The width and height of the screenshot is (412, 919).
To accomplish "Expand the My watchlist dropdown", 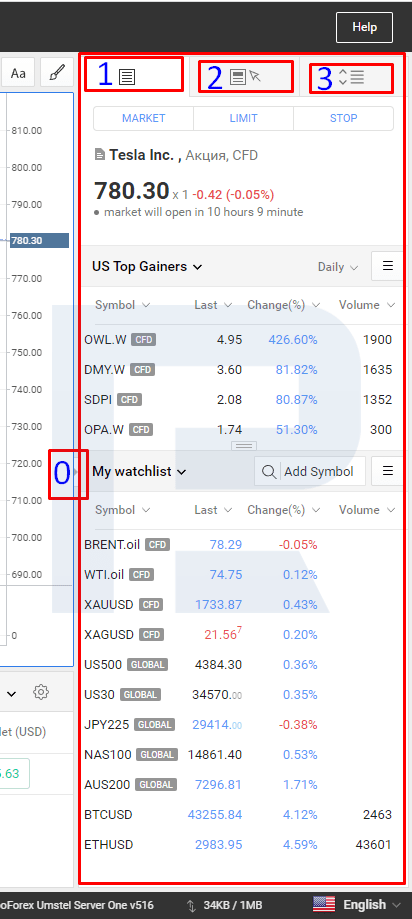I will [x=139, y=472].
